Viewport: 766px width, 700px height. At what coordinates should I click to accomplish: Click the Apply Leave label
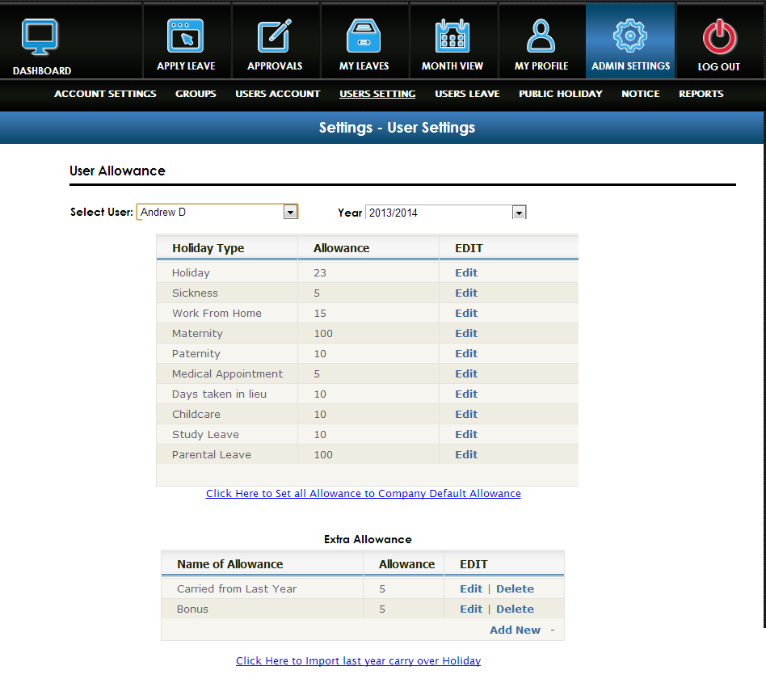point(186,66)
